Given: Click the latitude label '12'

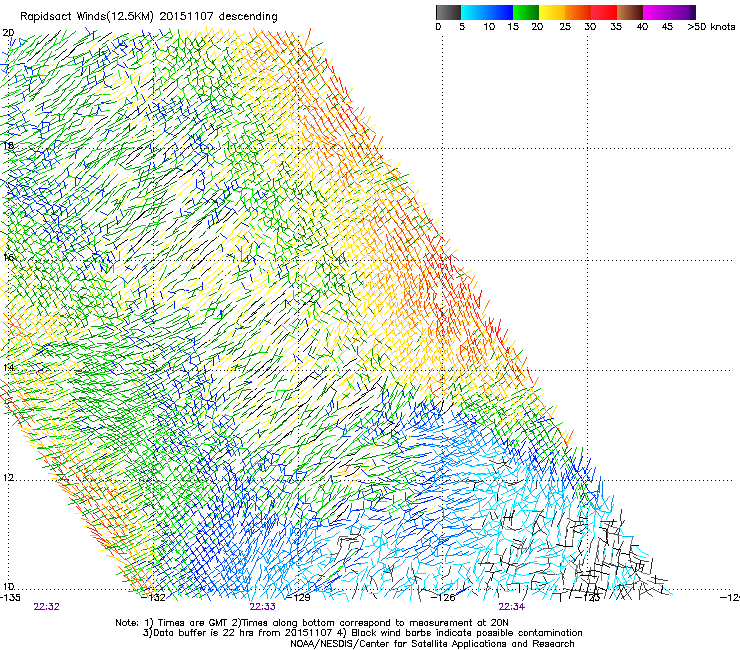Looking at the screenshot, I should [x=8, y=477].
